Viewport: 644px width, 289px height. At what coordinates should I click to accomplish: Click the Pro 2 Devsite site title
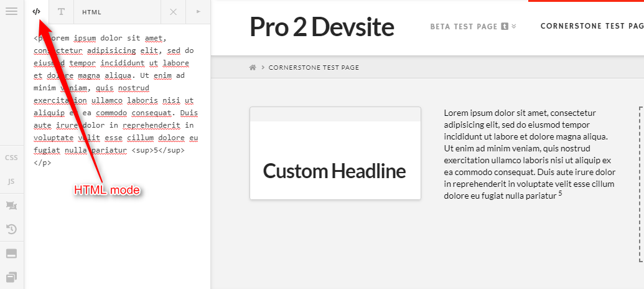coord(322,27)
